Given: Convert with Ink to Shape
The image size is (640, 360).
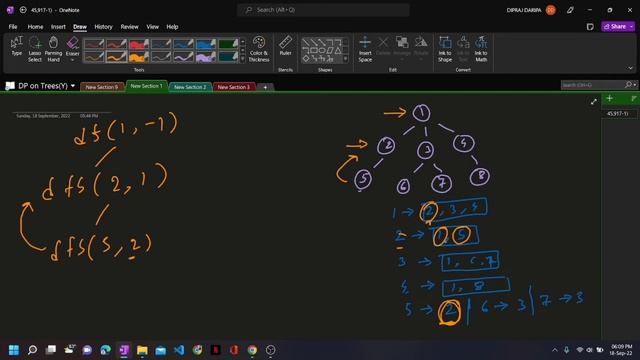Looking at the screenshot, I should (x=445, y=48).
